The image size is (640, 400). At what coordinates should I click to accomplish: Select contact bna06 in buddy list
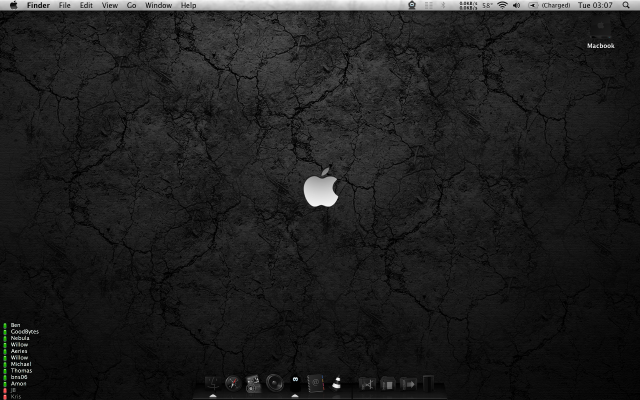19,377
